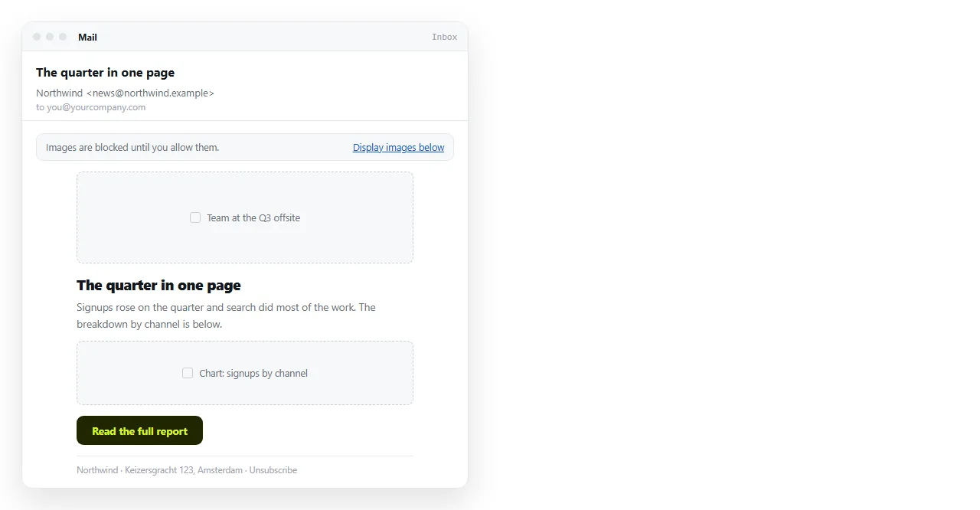Click the bold body heading 'The quarter in one page'

(x=158, y=286)
